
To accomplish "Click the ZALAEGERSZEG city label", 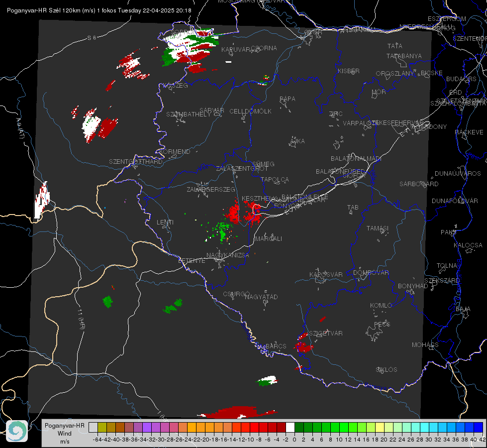I will pos(211,189).
